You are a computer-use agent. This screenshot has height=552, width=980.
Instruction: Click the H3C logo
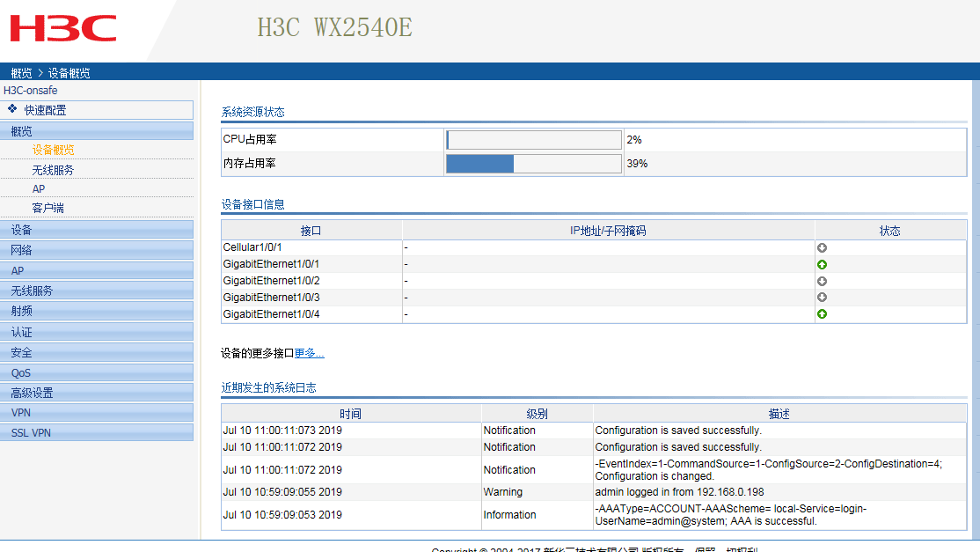[63, 29]
